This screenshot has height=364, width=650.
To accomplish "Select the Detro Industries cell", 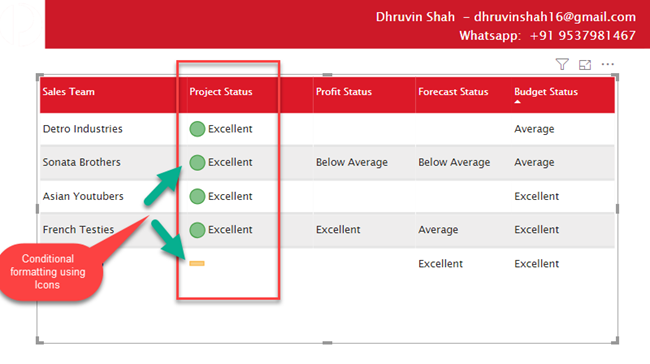I will pyautogui.click(x=82, y=129).
